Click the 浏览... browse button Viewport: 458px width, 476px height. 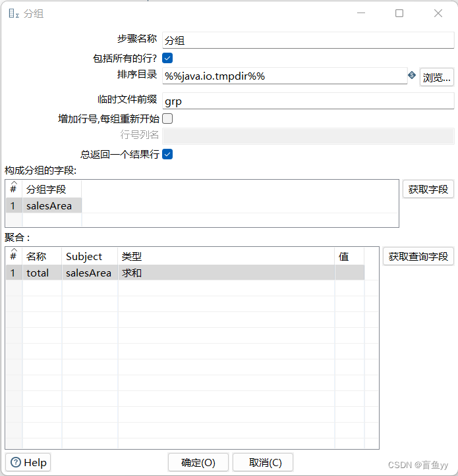436,78
